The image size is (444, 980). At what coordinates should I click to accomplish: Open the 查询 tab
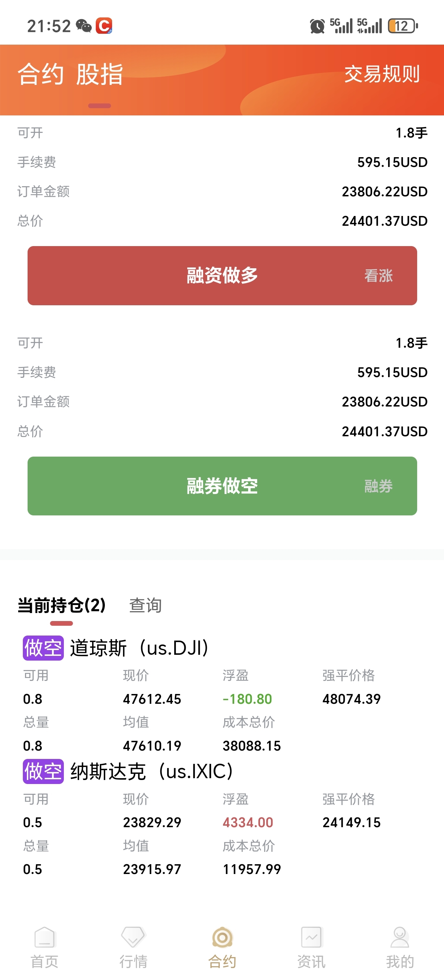145,605
